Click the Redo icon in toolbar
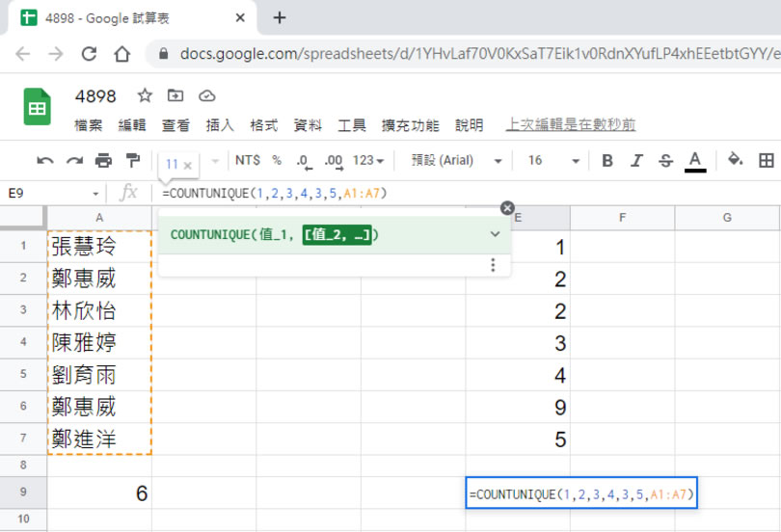781x532 pixels. pyautogui.click(x=74, y=161)
